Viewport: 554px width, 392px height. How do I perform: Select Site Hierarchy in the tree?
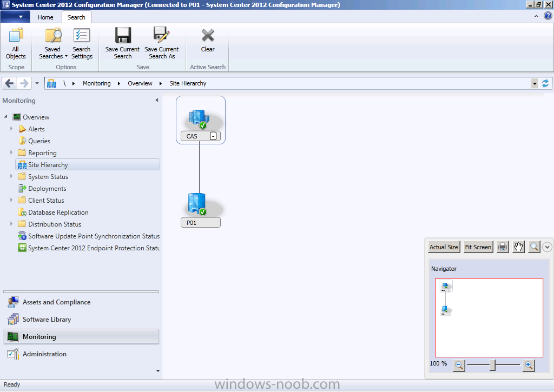point(88,164)
